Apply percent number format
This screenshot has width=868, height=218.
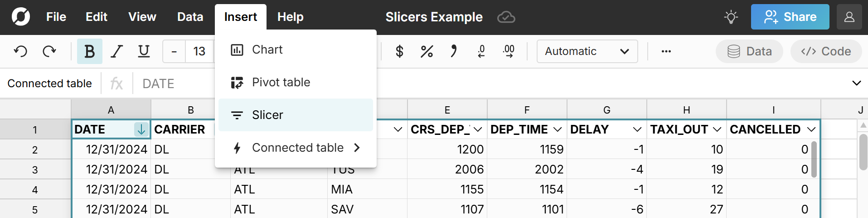point(427,51)
